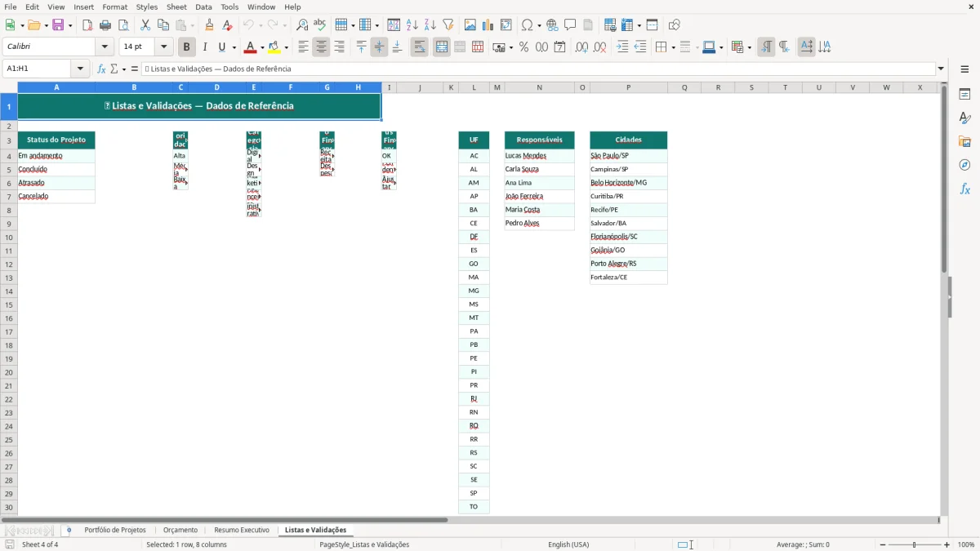Expand the formula bar with the arrow
The width and height of the screenshot is (980, 551).
pyautogui.click(x=941, y=69)
